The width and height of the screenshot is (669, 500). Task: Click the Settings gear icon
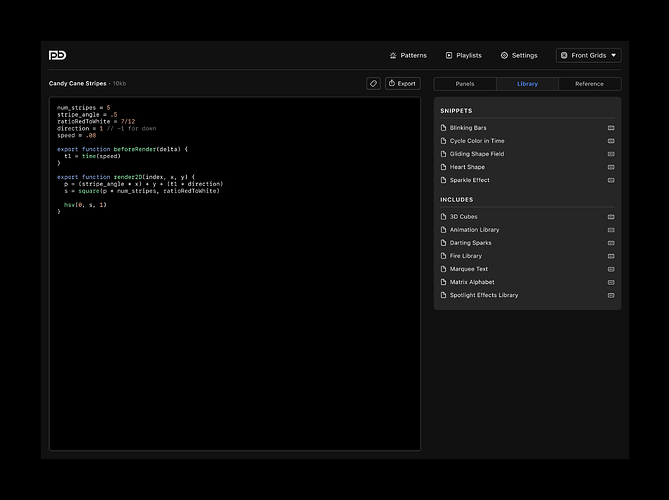click(504, 55)
